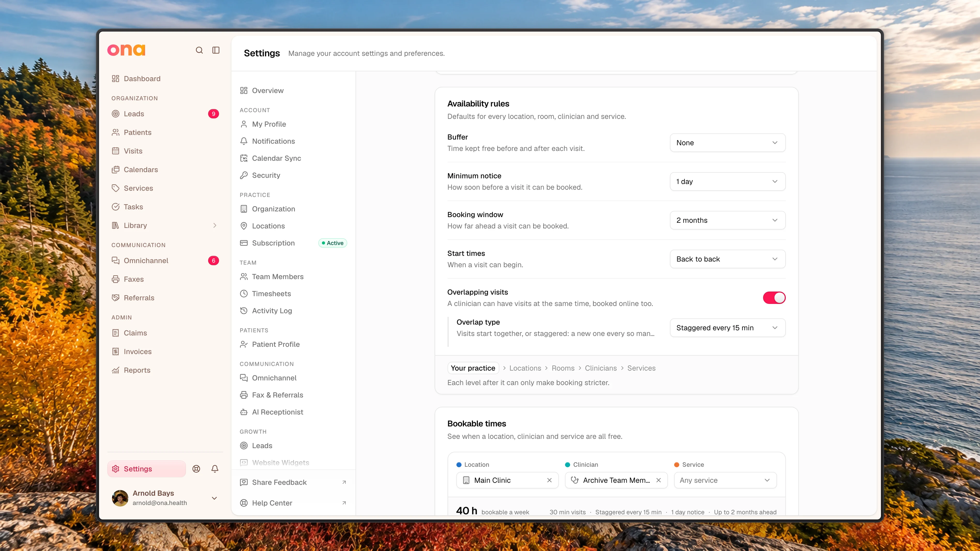Screen dimensions: 980x551
Task: Switch to Locations breadcrumb level
Action: click(525, 368)
